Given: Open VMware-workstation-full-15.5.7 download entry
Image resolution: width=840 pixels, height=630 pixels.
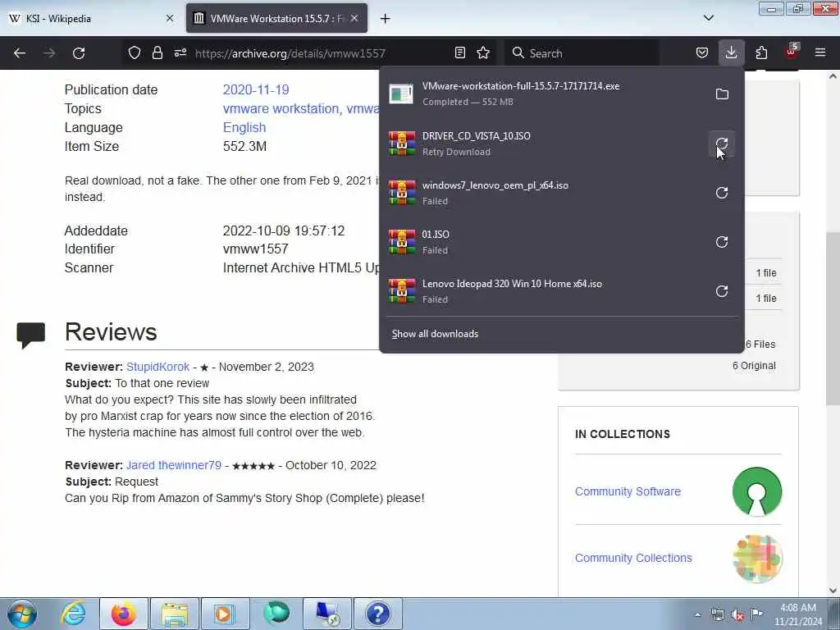Looking at the screenshot, I should [x=541, y=94].
